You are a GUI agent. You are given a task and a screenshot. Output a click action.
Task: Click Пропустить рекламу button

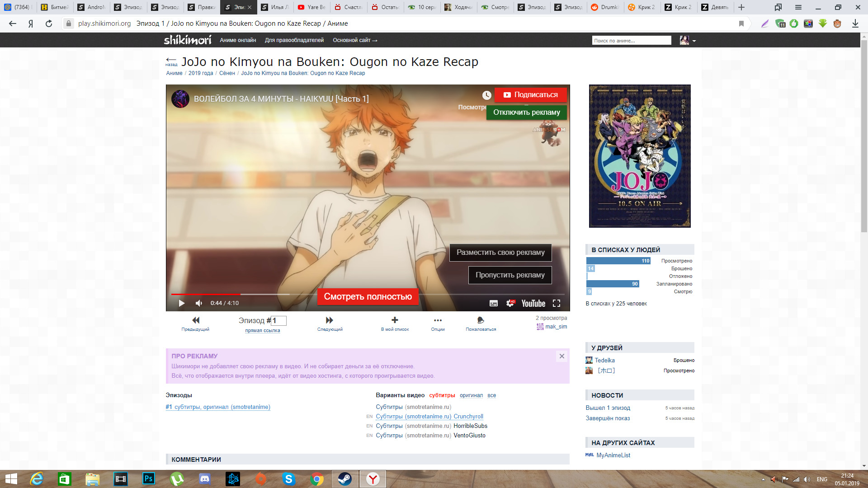pos(509,275)
